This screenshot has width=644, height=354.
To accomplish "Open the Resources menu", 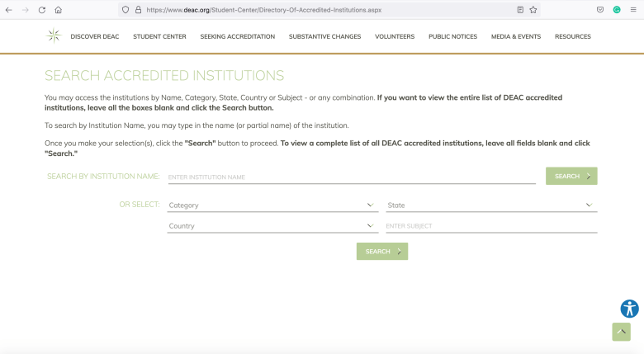I will point(573,36).
